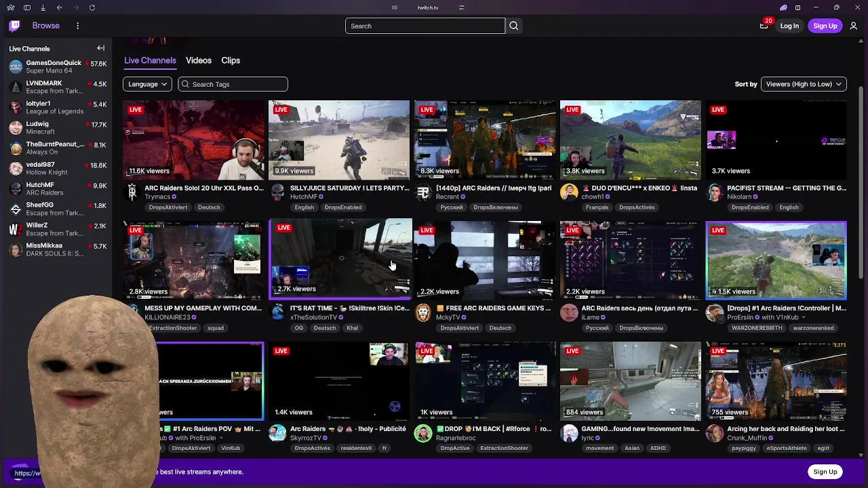Open 'SILLYJUICE SATURDAY' stream title link
Screen dimensions: 868x488
(x=349, y=188)
